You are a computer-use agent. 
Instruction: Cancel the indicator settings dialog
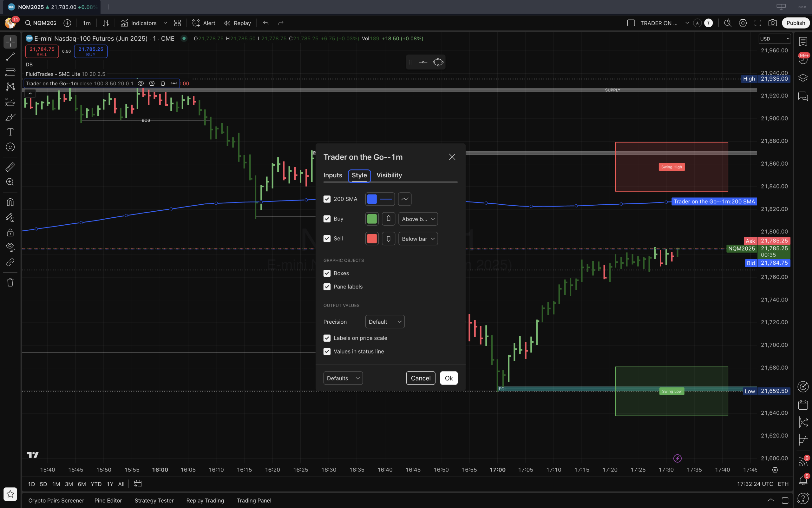pyautogui.click(x=421, y=378)
